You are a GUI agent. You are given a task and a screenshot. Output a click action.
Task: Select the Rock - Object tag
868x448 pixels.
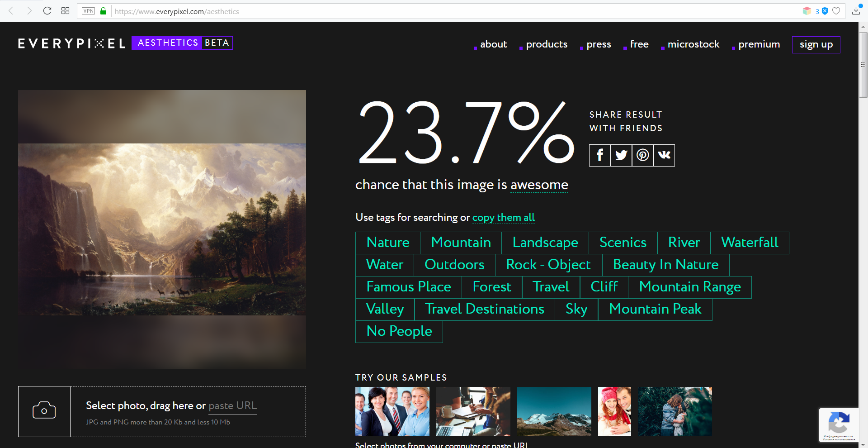click(x=548, y=265)
